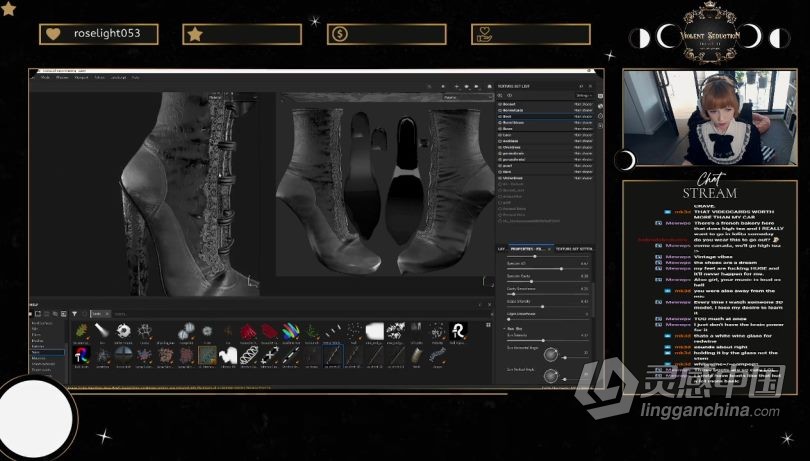Choose the lace strip shelf thumbnail
This screenshot has height=461, width=810.
click(437, 355)
